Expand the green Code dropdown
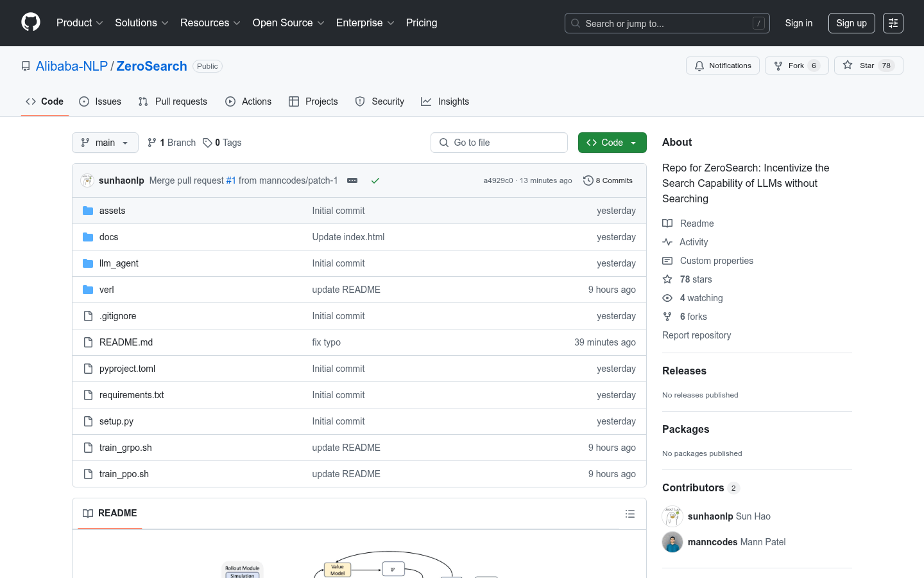This screenshot has width=924, height=578. (x=612, y=143)
